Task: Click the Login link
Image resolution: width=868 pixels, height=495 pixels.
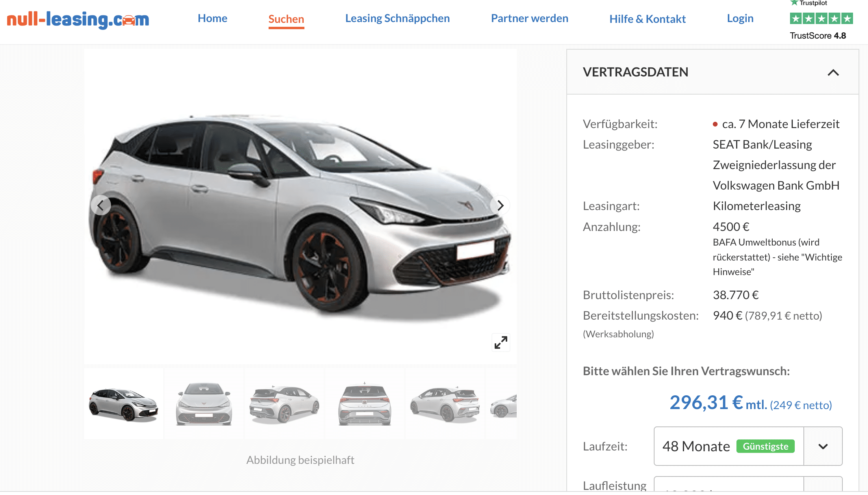Action: point(740,18)
